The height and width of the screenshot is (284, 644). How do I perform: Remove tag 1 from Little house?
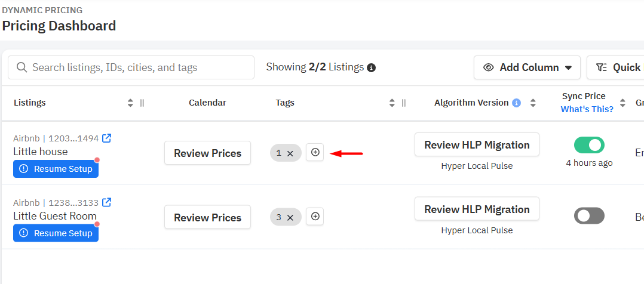[x=290, y=153]
